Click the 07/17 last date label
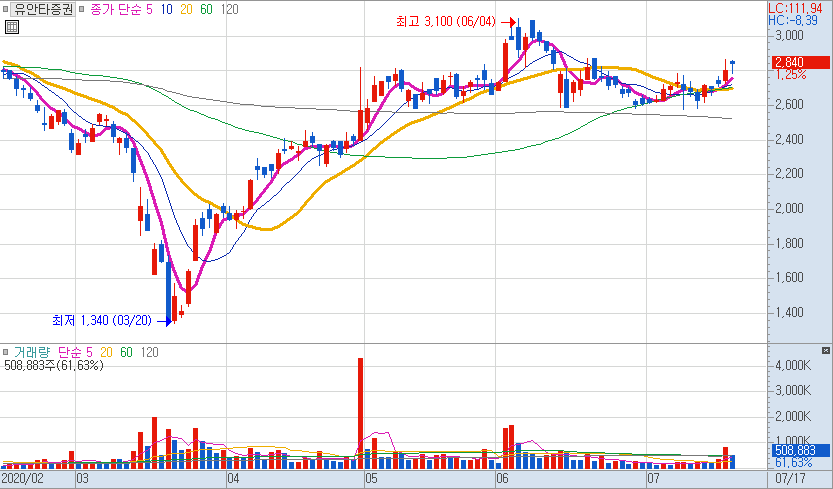The height and width of the screenshot is (489, 833). point(791,478)
